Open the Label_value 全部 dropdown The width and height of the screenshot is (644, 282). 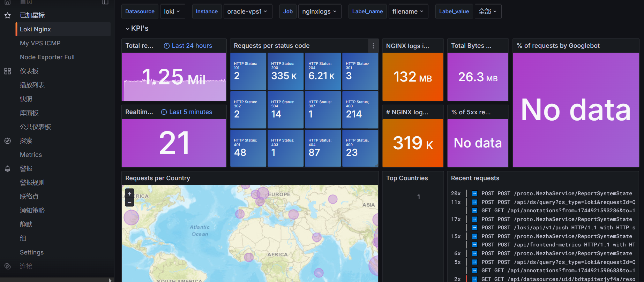point(487,12)
